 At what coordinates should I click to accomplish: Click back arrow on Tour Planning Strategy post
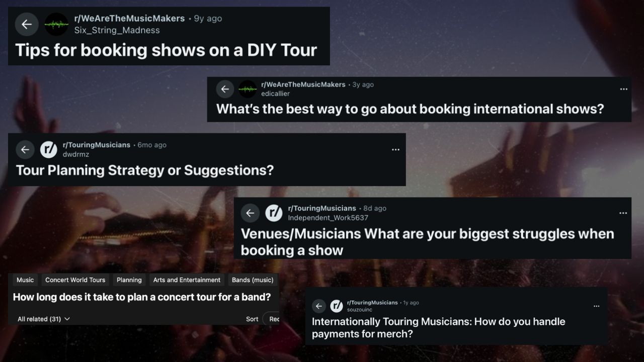[25, 149]
